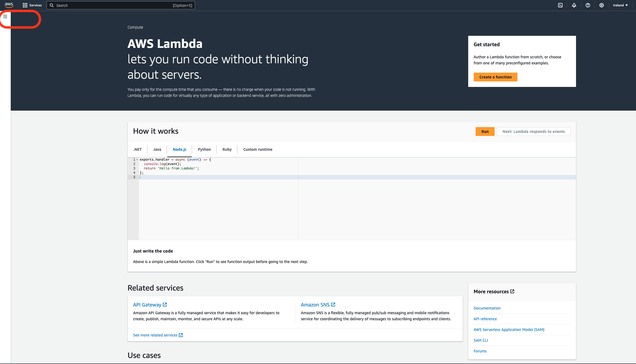Open the settings gear icon
This screenshot has height=364, width=636.
pos(602,5)
